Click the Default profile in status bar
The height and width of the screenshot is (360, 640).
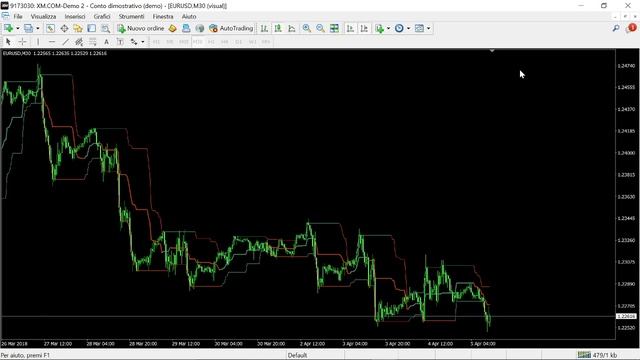tap(297, 355)
